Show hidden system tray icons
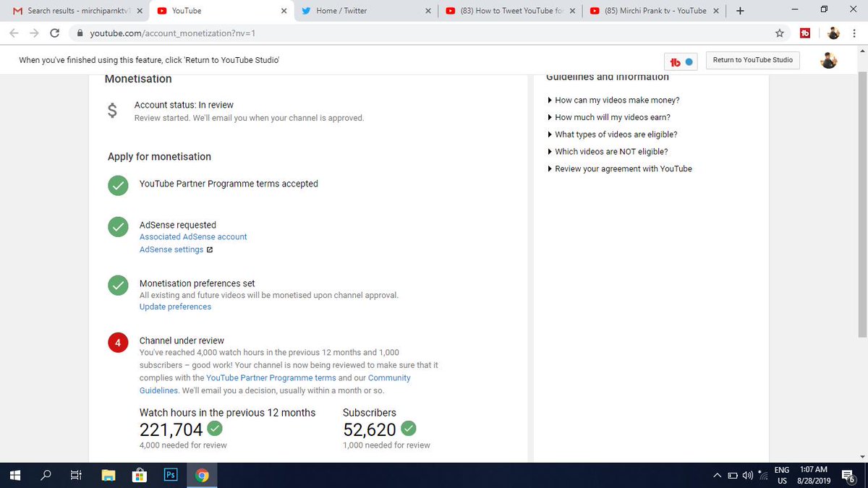 [718, 475]
